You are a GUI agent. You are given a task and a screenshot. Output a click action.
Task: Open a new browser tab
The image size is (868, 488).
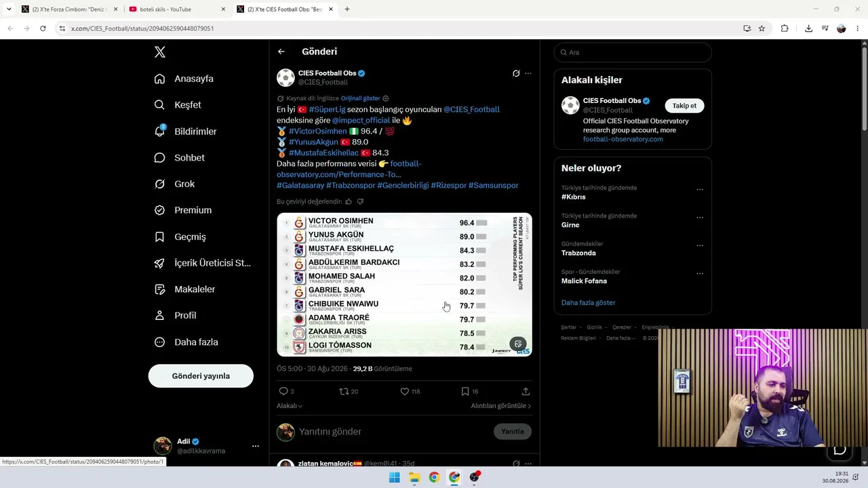[x=347, y=9]
